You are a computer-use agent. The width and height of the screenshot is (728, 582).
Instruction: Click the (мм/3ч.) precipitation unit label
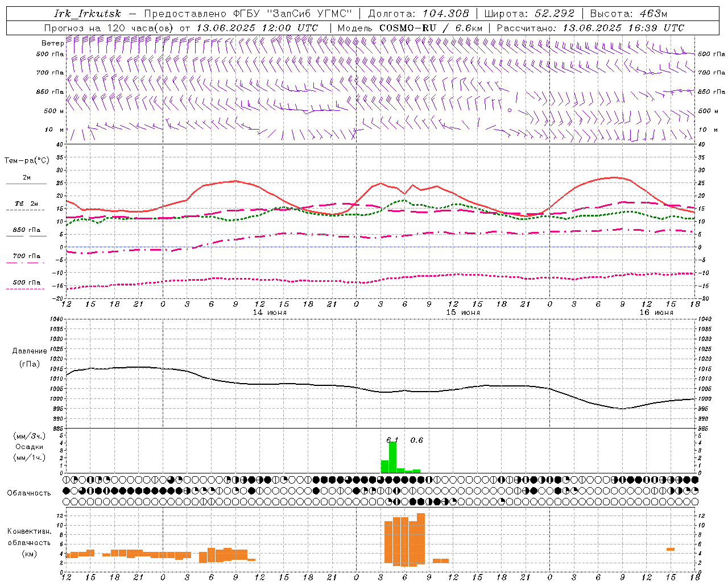(x=30, y=436)
